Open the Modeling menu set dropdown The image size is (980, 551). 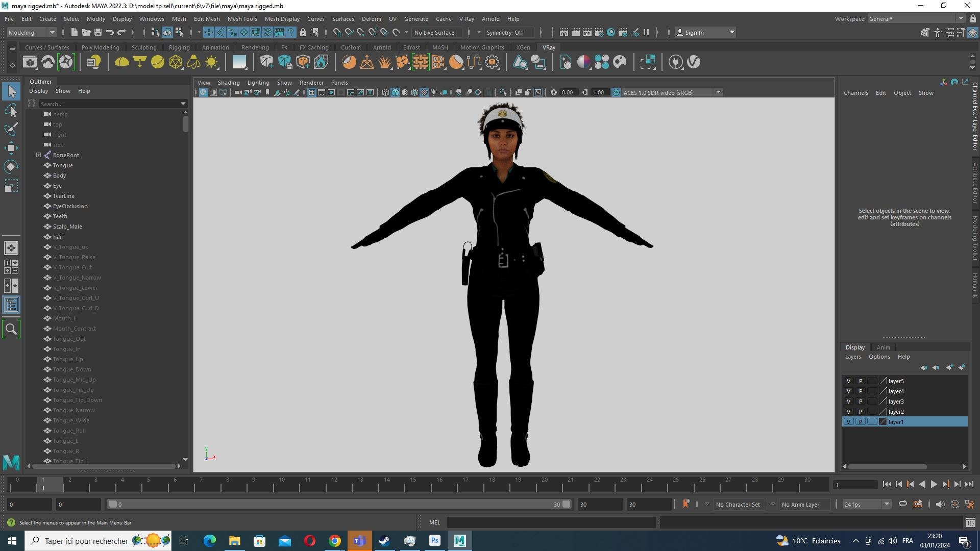pos(32,32)
